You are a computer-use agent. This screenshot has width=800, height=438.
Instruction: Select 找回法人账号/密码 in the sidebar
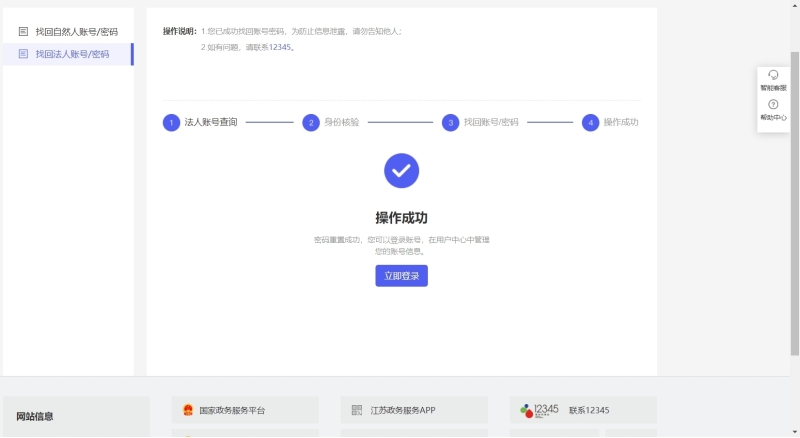tap(72, 54)
